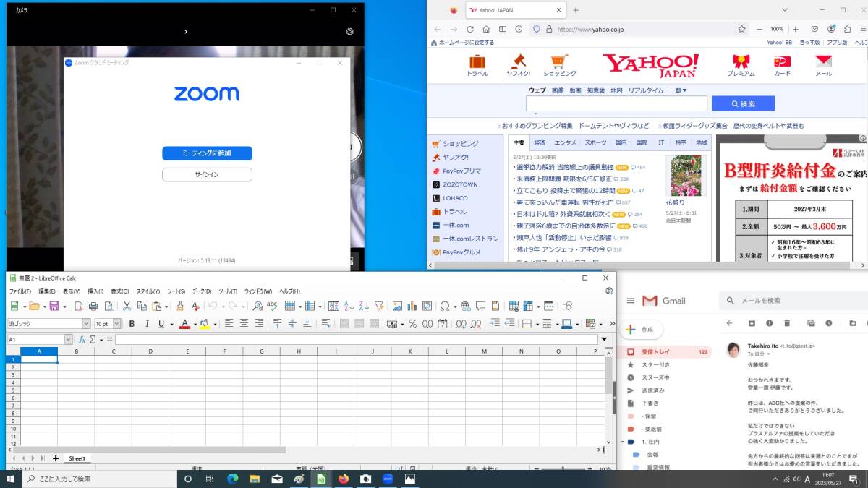
Task: Click the Gmail delete trash icon
Action: [x=787, y=323]
